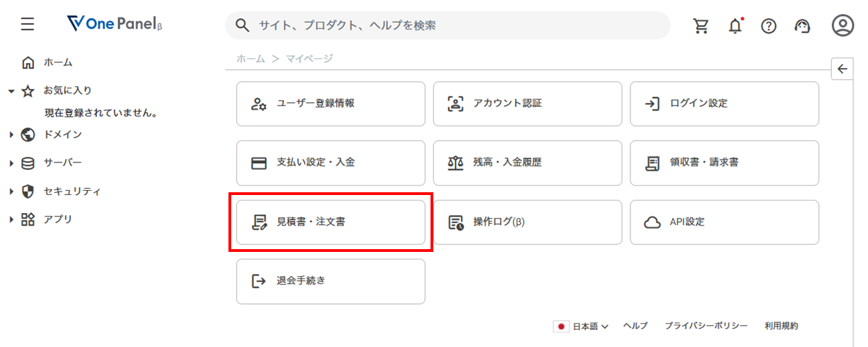Open the API設定 tile
The height and width of the screenshot is (347, 868).
(724, 222)
